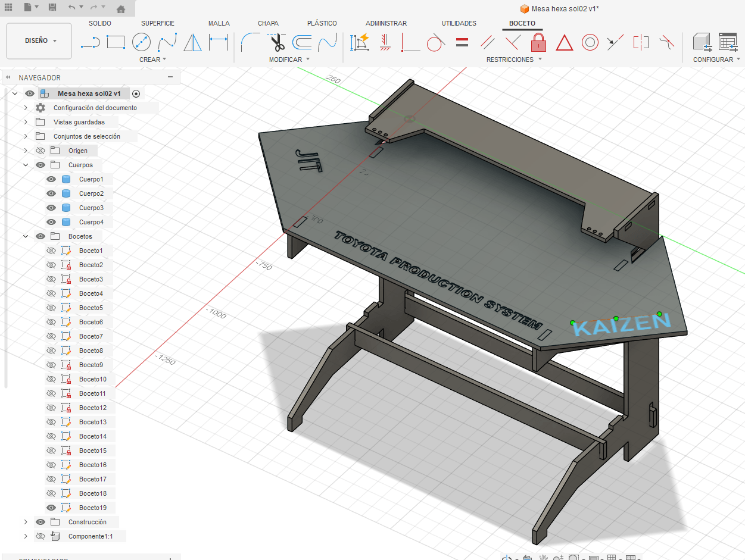Open the UTILIDADES tab

point(459,23)
